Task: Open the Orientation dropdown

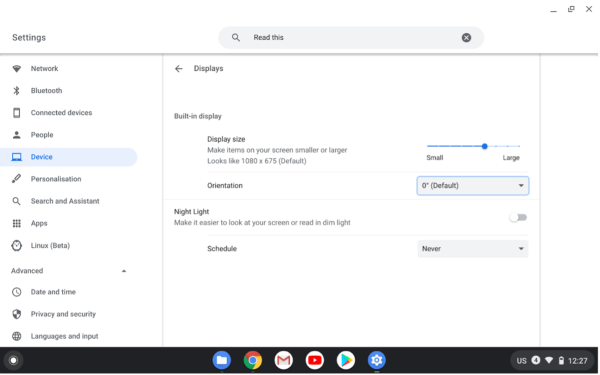Action: [473, 186]
